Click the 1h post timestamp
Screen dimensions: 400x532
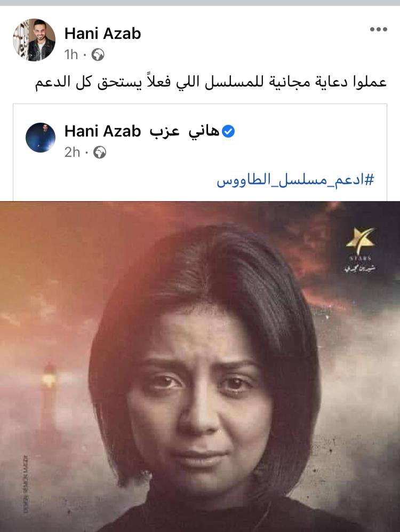click(71, 54)
